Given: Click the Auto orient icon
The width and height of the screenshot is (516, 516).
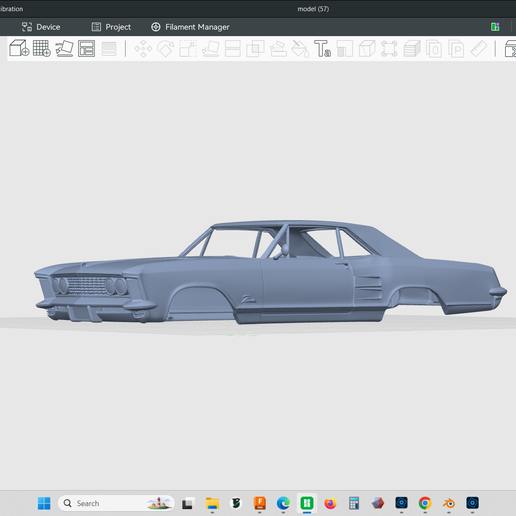Looking at the screenshot, I should pyautogui.click(x=64, y=48).
